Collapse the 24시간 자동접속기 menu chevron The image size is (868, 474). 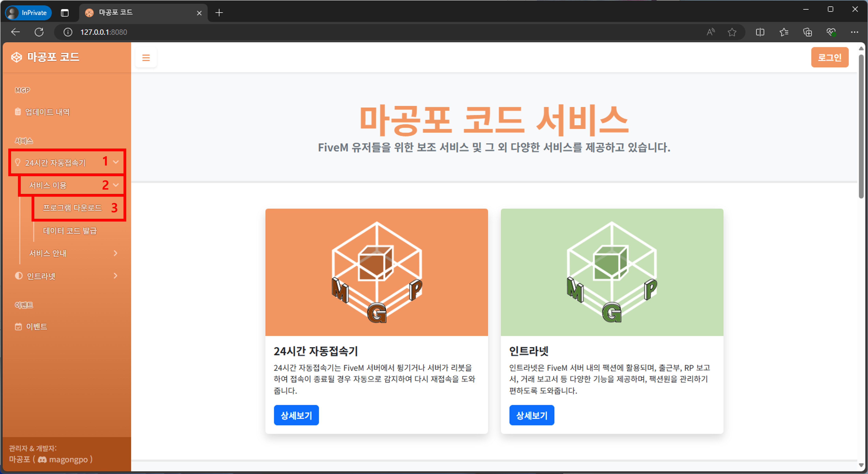coord(116,162)
